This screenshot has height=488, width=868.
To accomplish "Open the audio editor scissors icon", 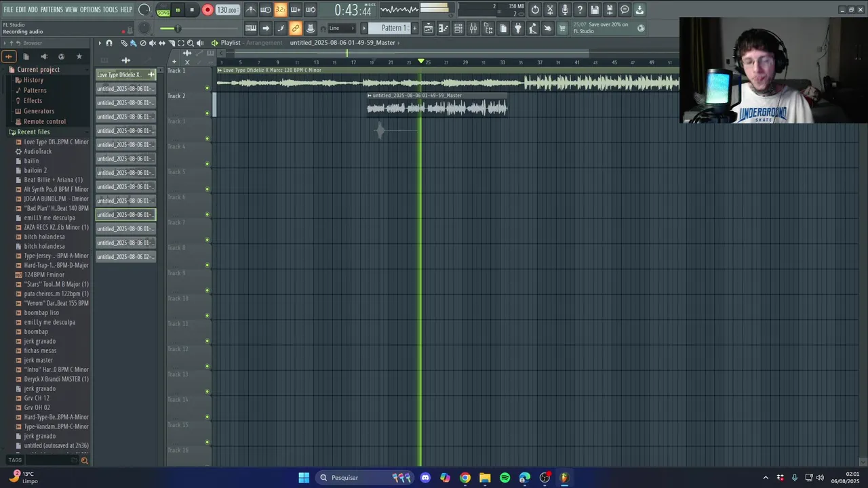I will 550,10.
